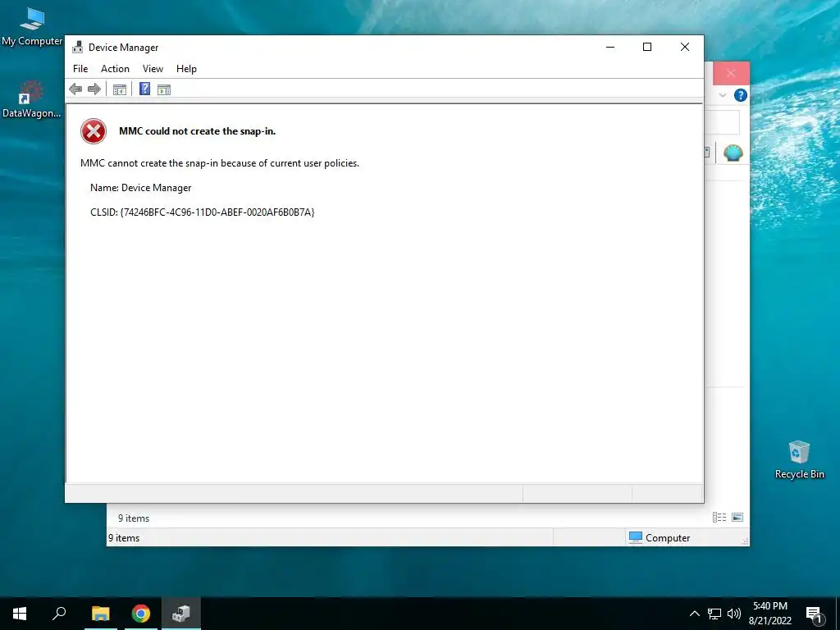Switch Explorer to large icons view
The width and height of the screenshot is (840, 630).
point(737,517)
